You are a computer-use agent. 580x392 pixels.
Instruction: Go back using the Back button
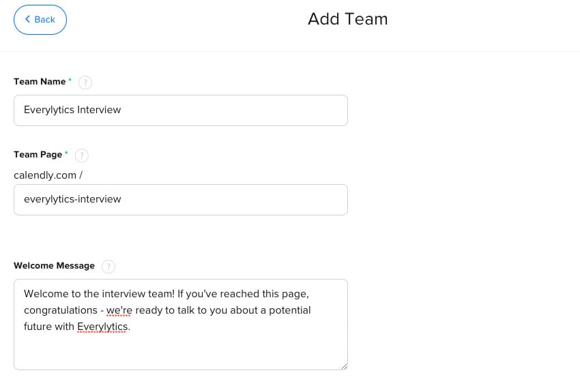pyautogui.click(x=40, y=20)
